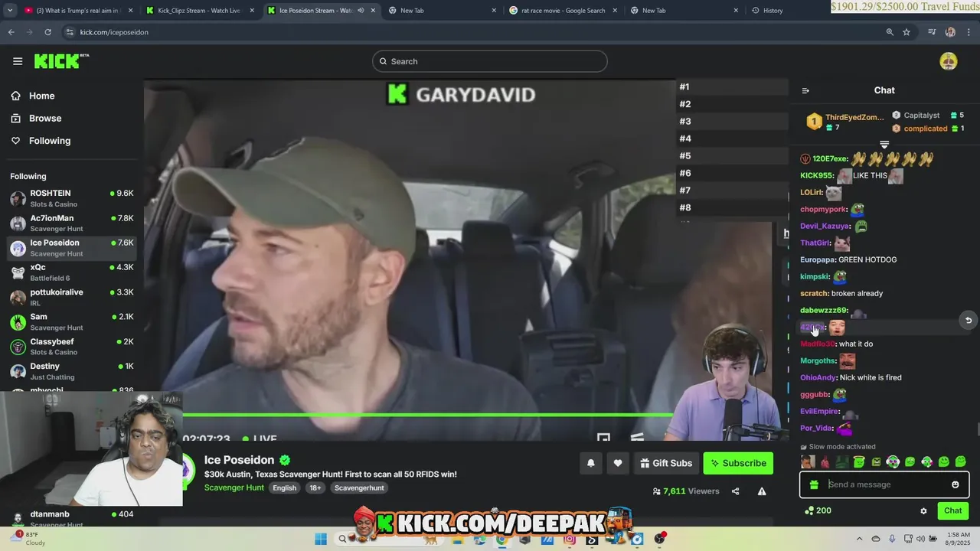Click the Gift Subs button
Image resolution: width=980 pixels, height=551 pixels.
coord(665,463)
